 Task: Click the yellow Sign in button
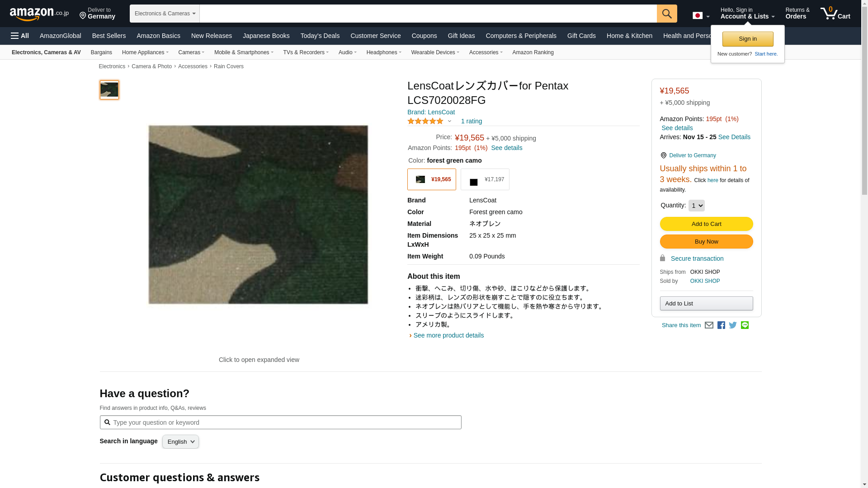[748, 39]
